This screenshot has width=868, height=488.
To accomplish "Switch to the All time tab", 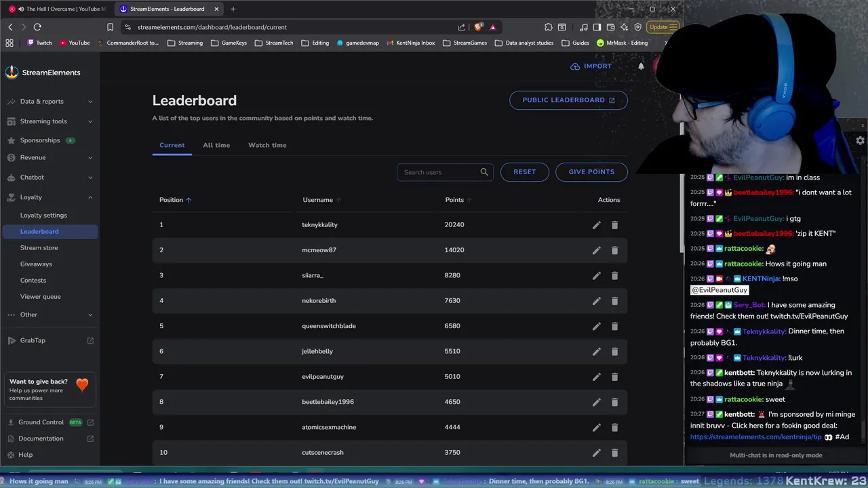I will click(216, 145).
